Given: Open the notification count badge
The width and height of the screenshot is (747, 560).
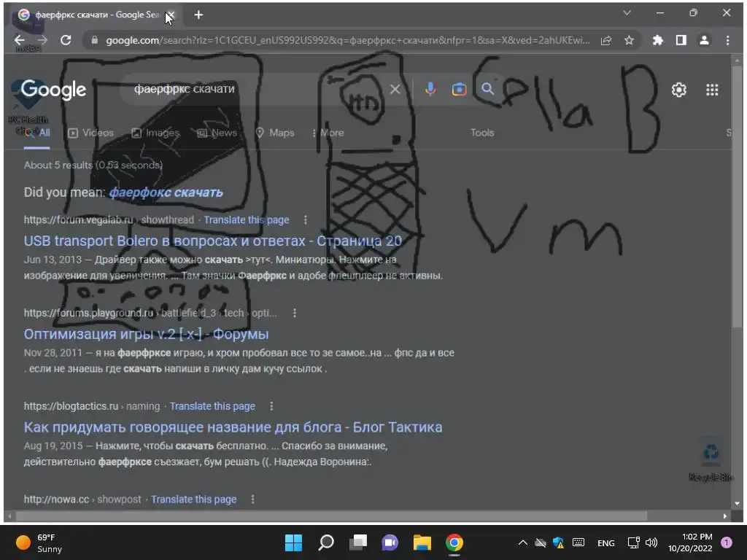Looking at the screenshot, I should tap(727, 542).
